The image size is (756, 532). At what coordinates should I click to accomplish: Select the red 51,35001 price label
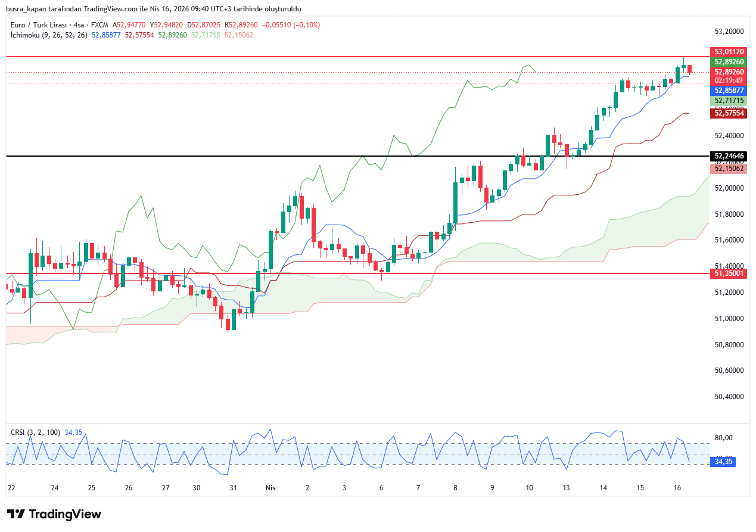(x=729, y=273)
